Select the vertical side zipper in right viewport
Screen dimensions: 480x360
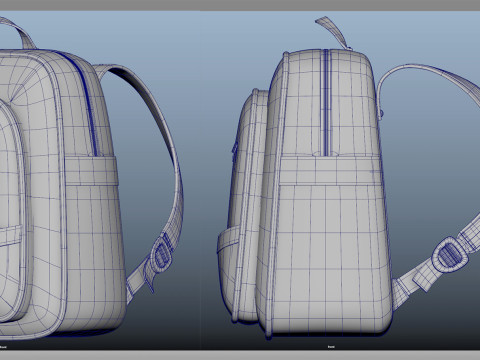click(326, 103)
